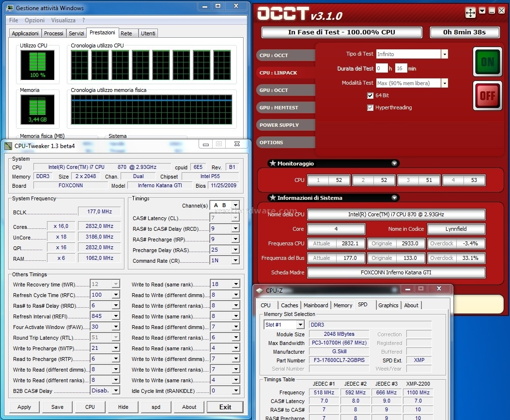
Task: Go to the POWER SUPPLY test tab
Action: point(286,125)
